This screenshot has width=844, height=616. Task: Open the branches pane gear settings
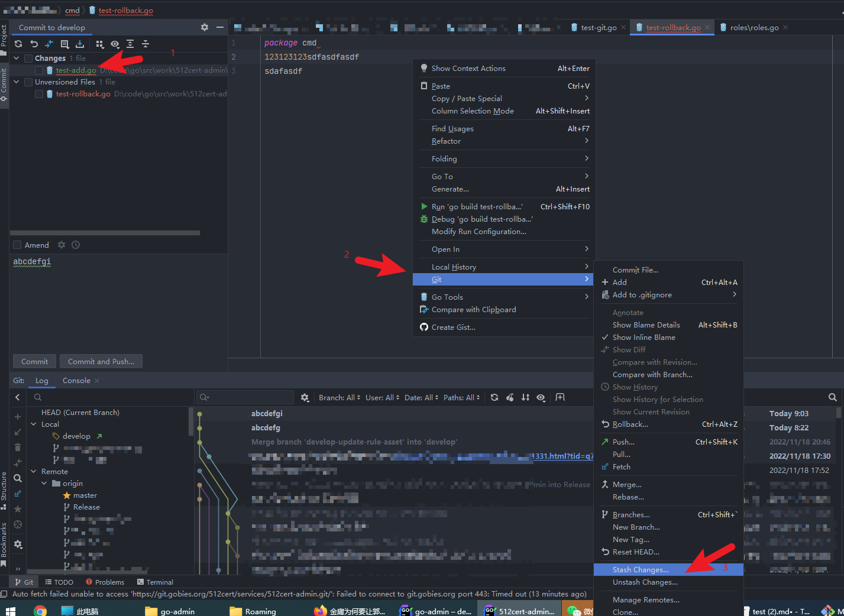(x=18, y=544)
